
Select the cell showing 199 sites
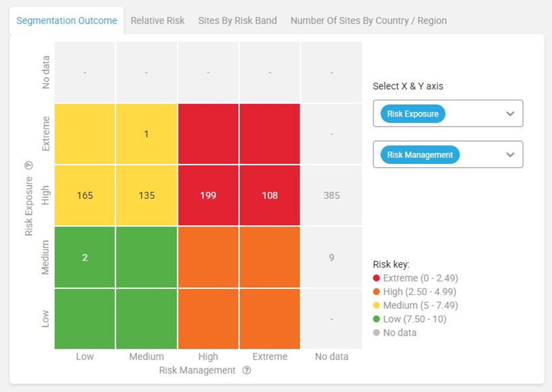tap(208, 195)
